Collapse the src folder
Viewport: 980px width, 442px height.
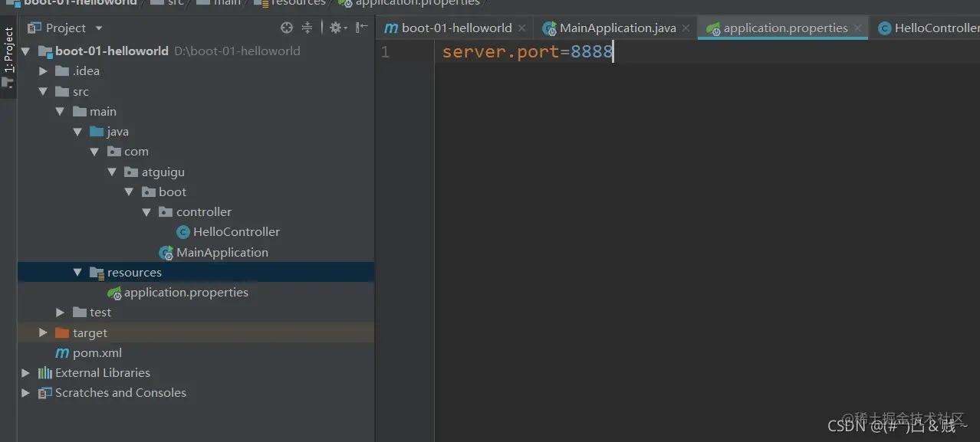(43, 92)
